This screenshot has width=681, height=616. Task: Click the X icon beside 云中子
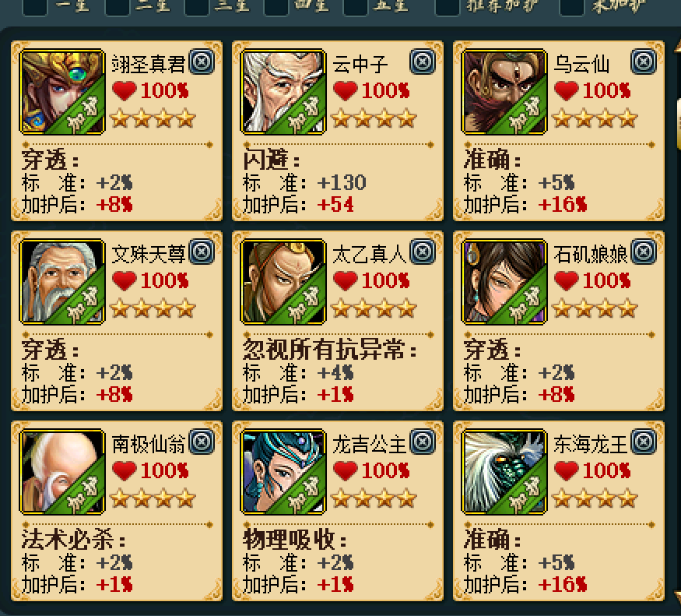point(423,62)
